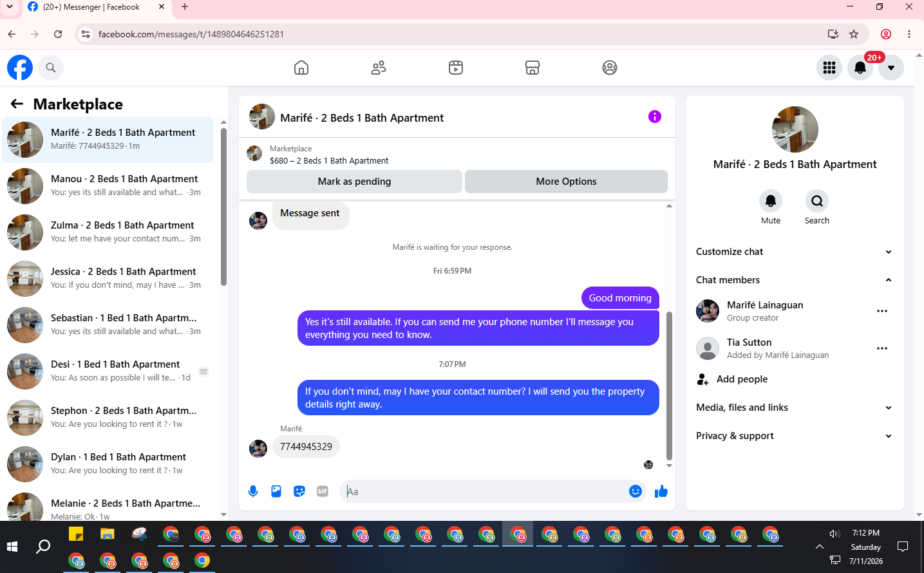This screenshot has height=573, width=924.
Task: Open options for Tia Sutton
Action: (882, 348)
